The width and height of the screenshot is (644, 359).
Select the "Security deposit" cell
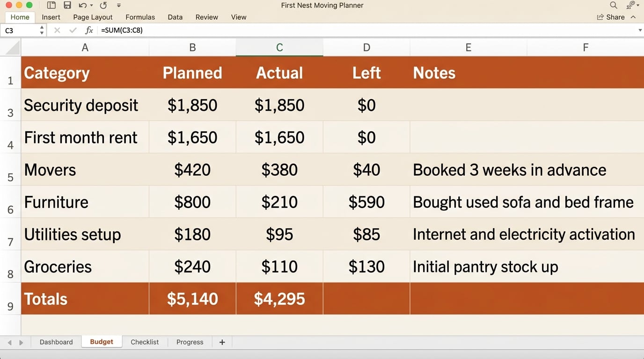(x=85, y=105)
